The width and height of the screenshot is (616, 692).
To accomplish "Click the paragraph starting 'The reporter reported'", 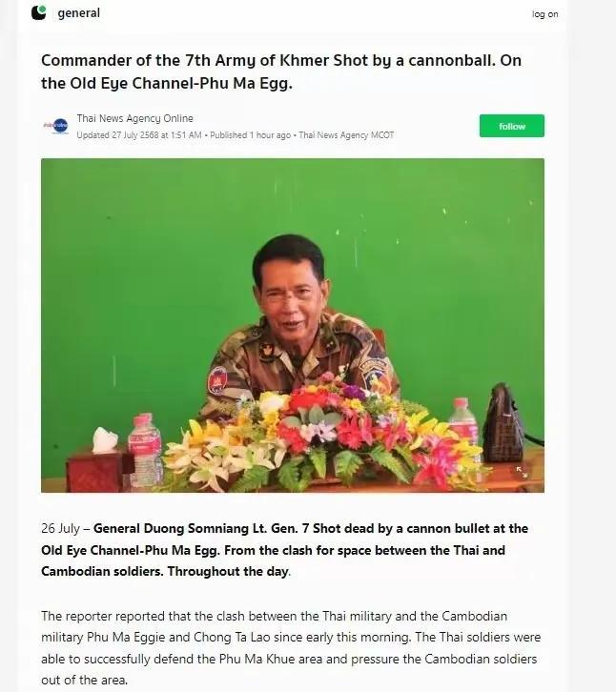I will click(x=286, y=638).
